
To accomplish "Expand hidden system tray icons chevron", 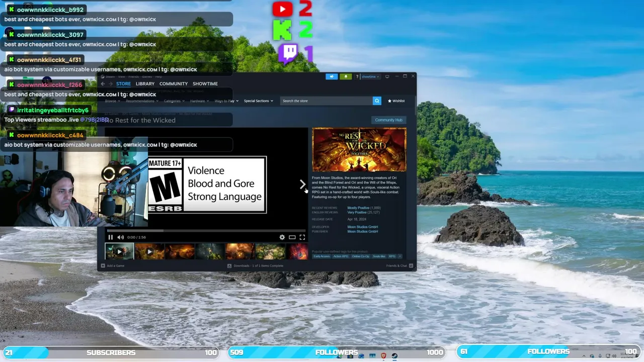I will pyautogui.click(x=584, y=356).
